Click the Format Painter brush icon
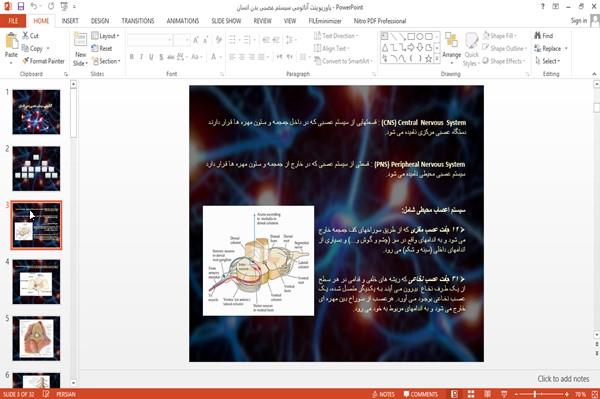The height and width of the screenshot is (399, 600). point(26,61)
